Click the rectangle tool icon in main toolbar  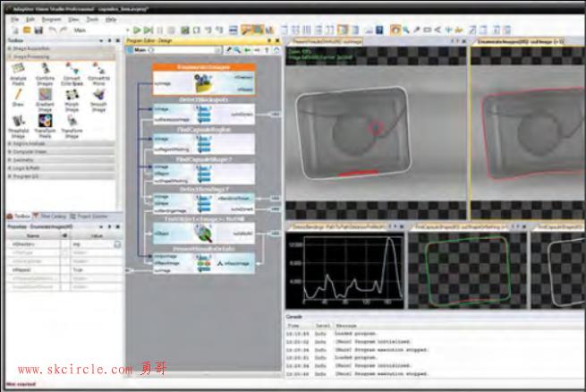(427, 30)
